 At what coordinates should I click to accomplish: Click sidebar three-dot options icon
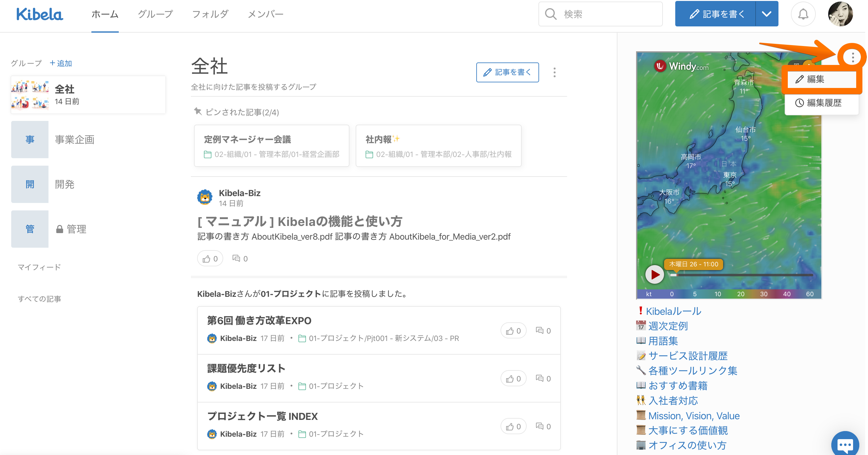[x=852, y=57]
